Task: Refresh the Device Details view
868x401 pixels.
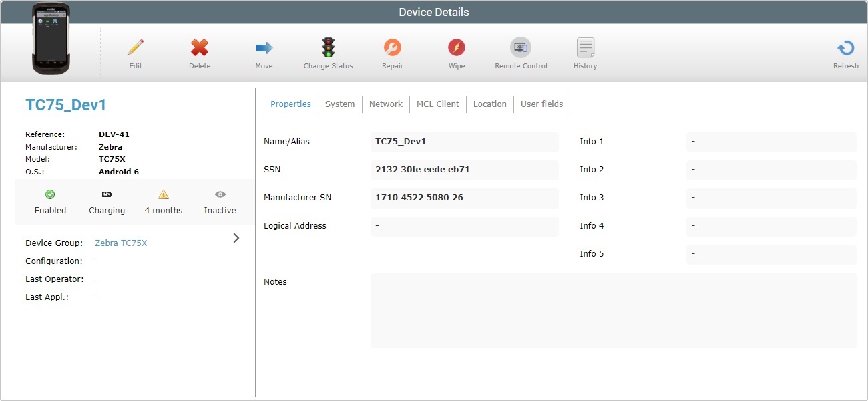Action: pyautogui.click(x=845, y=53)
